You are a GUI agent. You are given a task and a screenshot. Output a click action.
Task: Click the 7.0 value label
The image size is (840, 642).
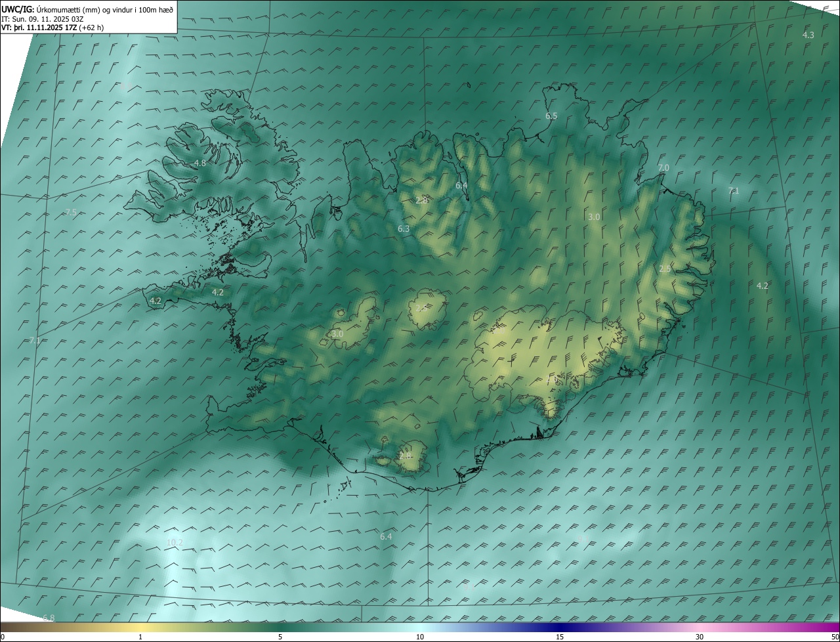(663, 168)
